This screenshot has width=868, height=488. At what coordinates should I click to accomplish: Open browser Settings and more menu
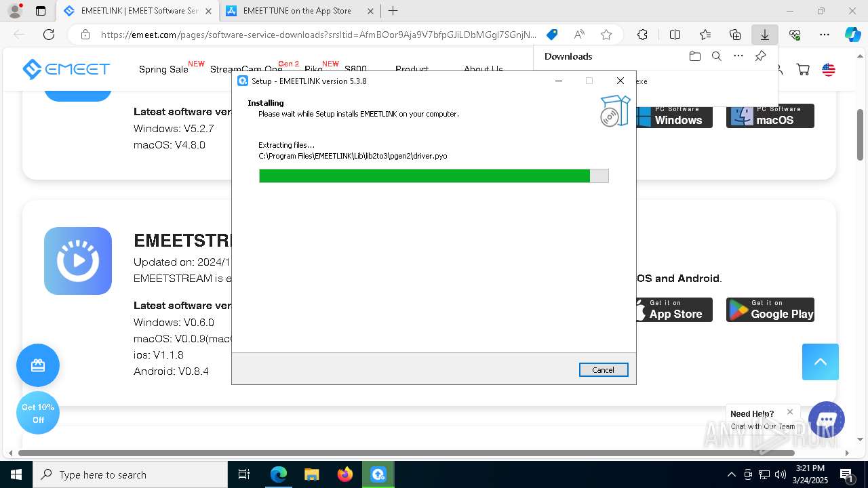click(825, 35)
